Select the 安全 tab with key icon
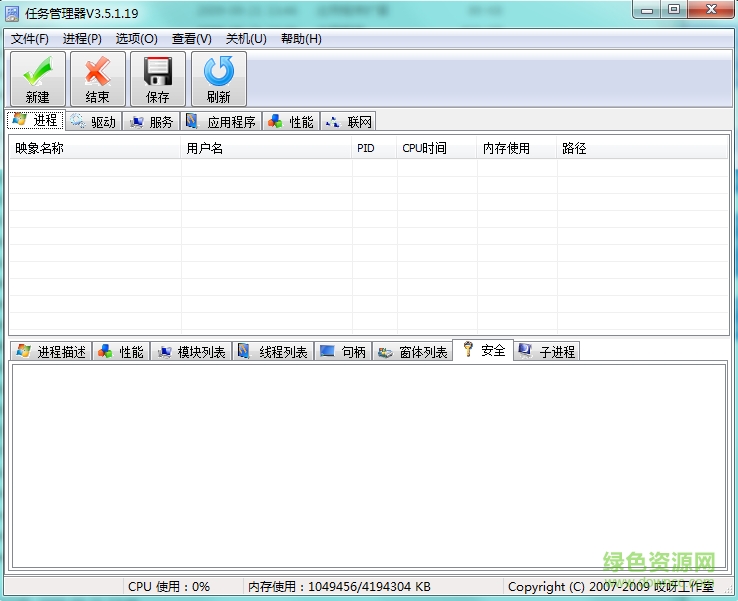This screenshot has height=601, width=738. click(483, 350)
